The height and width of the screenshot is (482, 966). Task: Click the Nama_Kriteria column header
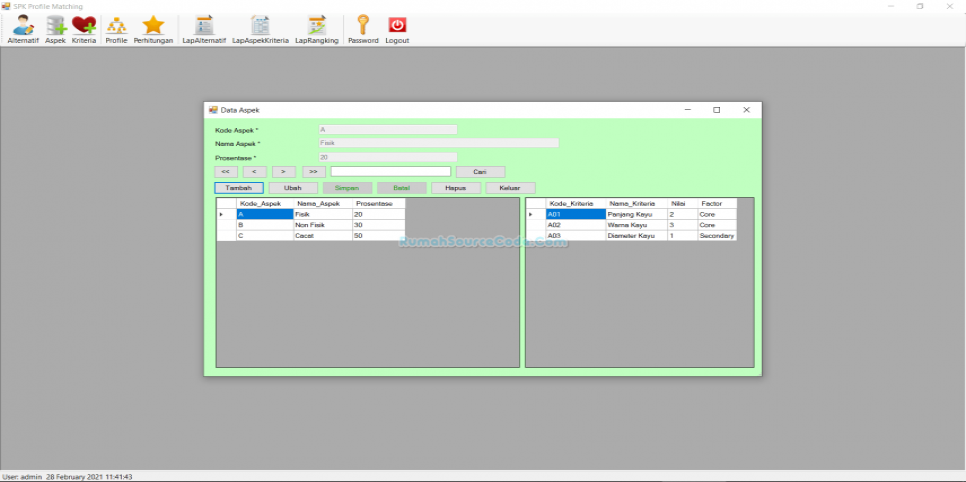[637, 203]
